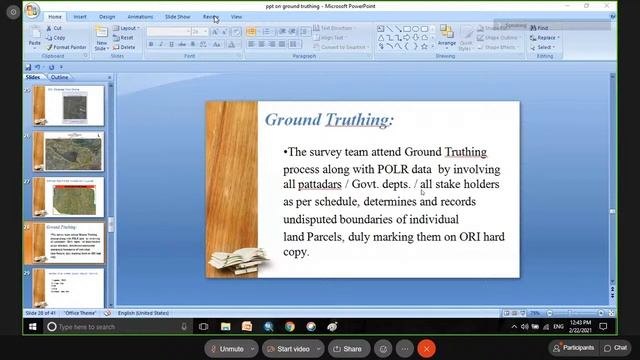Click the Font Color button
This screenshot has height=360, width=640.
[232, 44]
